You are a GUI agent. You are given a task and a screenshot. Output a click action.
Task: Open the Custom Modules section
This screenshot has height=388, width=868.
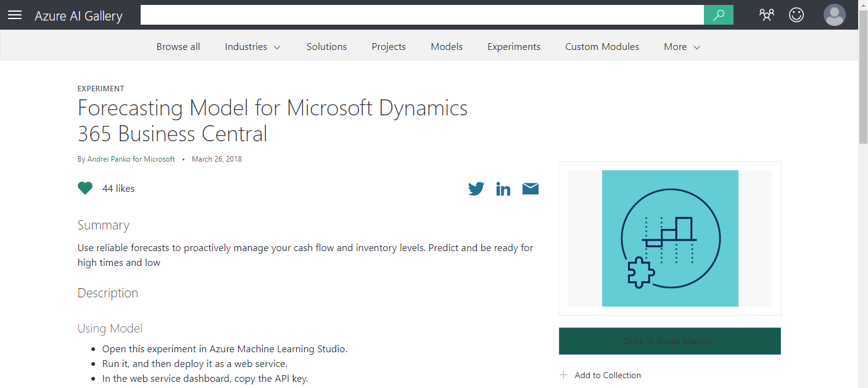tap(602, 47)
